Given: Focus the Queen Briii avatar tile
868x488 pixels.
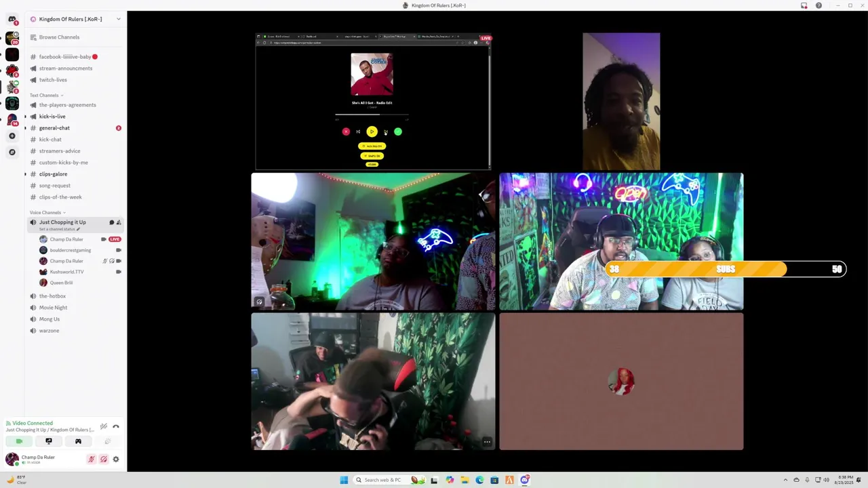Looking at the screenshot, I should tap(621, 382).
